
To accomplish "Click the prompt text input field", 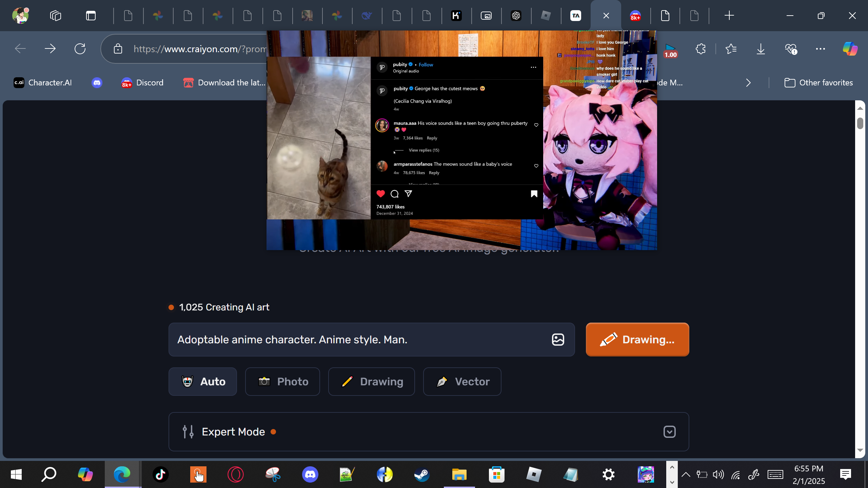I will click(x=359, y=340).
